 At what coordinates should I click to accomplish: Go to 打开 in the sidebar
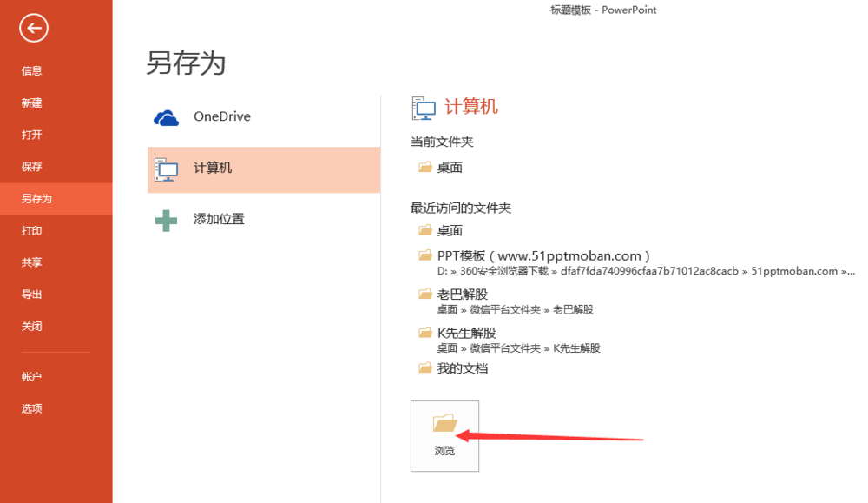(x=32, y=136)
